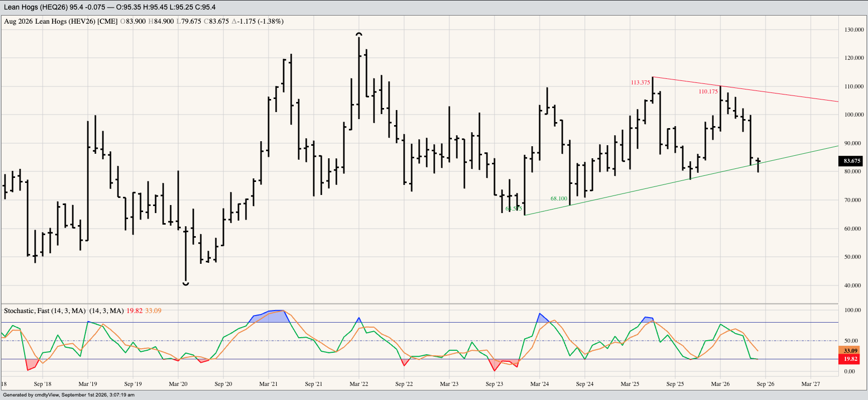This screenshot has width=868, height=400.
Task: Click the Sep '25 date axis label
Action: (x=675, y=384)
